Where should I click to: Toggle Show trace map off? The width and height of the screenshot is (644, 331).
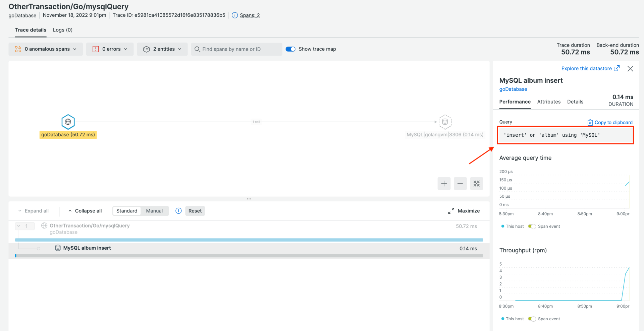(x=290, y=49)
